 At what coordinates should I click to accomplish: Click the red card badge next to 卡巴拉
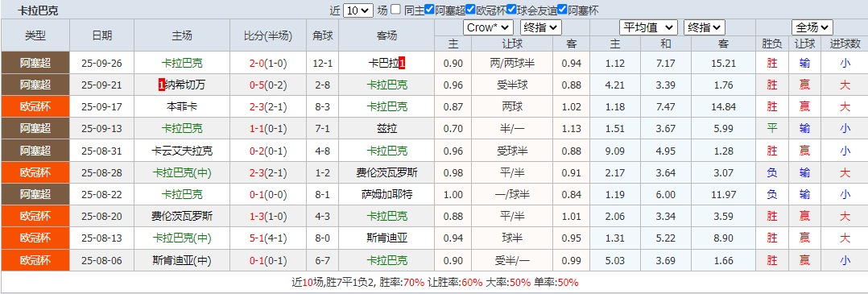click(x=402, y=63)
